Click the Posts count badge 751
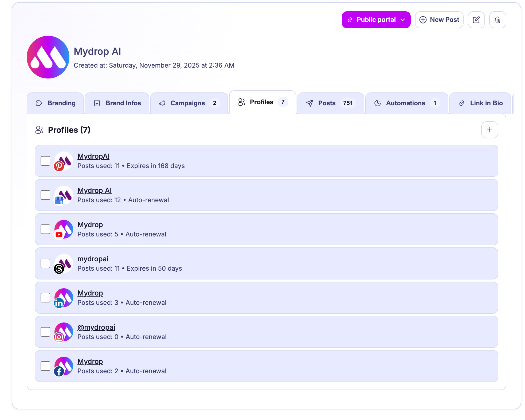This screenshot has width=525, height=420. (348, 103)
